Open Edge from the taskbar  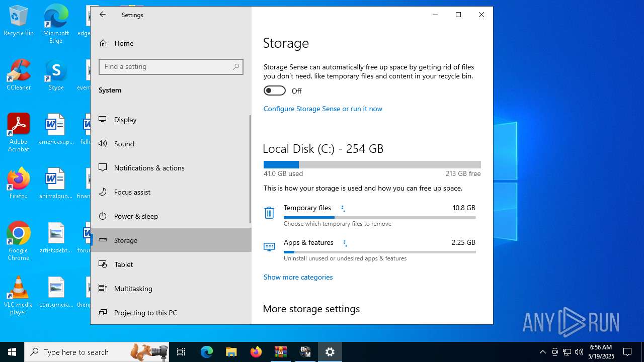click(x=207, y=352)
